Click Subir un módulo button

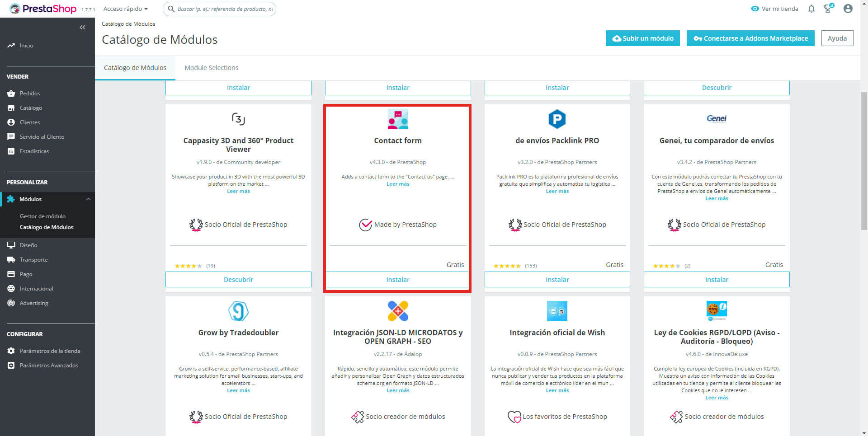pos(643,38)
